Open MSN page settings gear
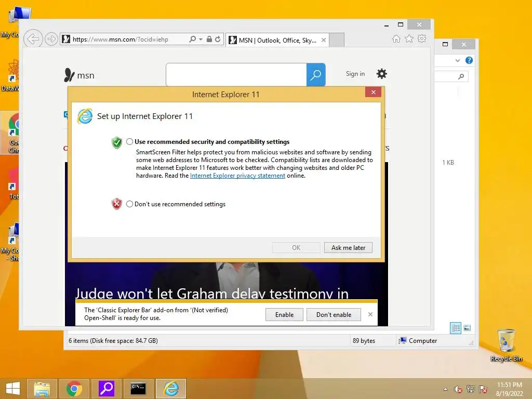The width and height of the screenshot is (532, 399). point(382,74)
